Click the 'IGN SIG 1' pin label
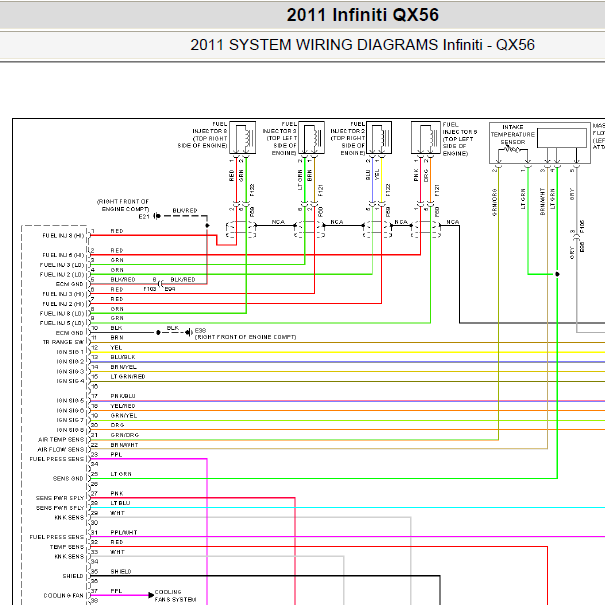Viewport: 605px width, 605px height. click(70, 352)
